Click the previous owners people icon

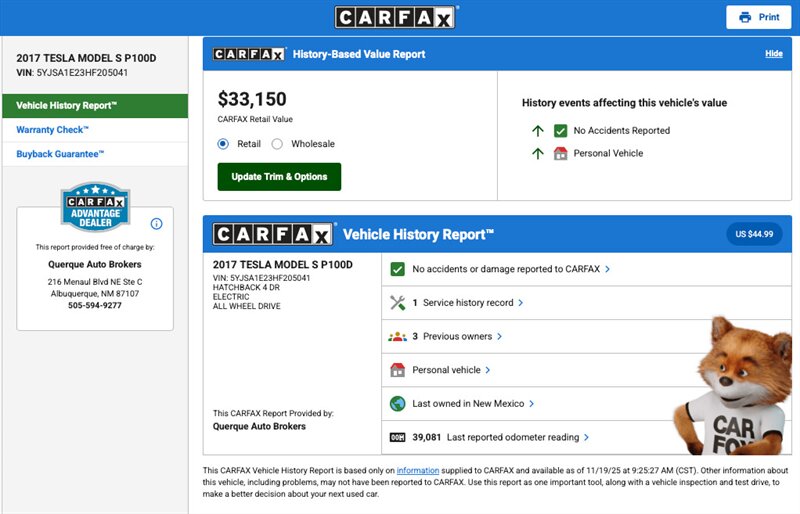397,337
